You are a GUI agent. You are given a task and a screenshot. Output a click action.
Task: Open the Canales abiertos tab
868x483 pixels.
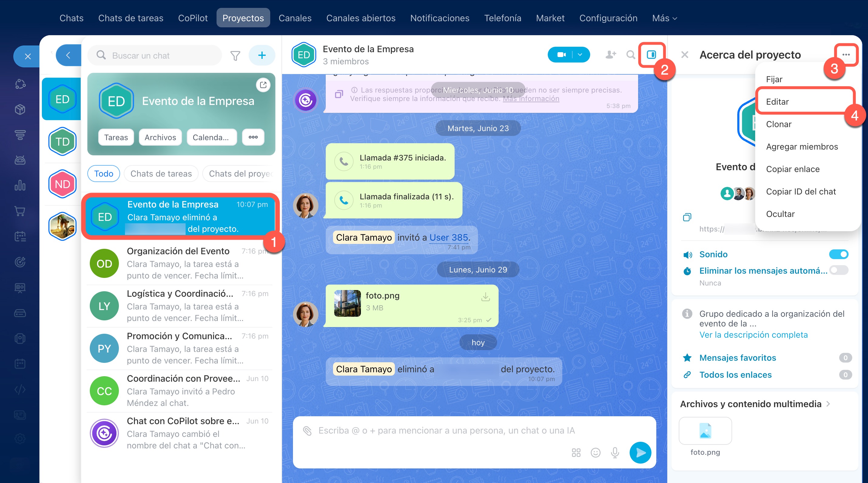pos(361,18)
